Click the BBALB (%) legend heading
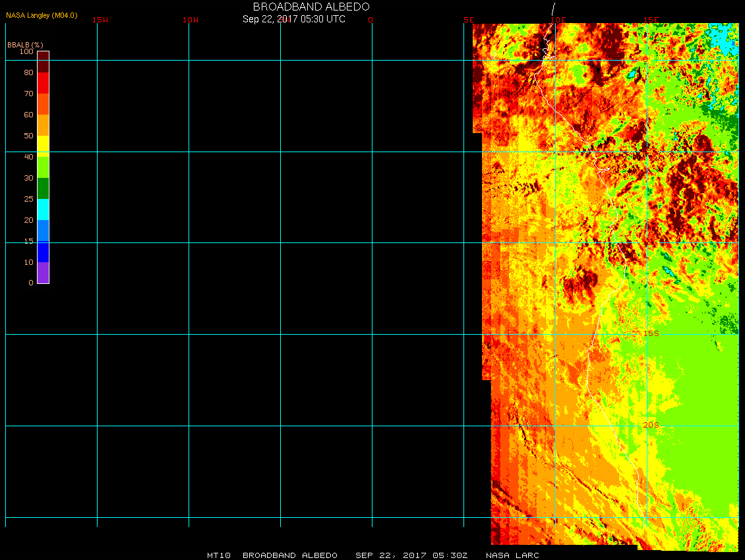 coord(25,44)
